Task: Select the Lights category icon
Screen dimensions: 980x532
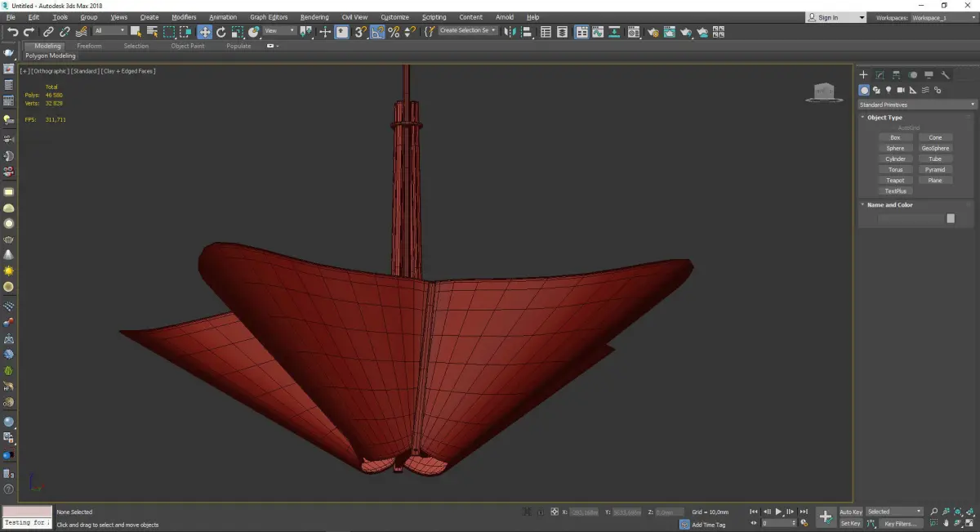Action: click(x=889, y=90)
